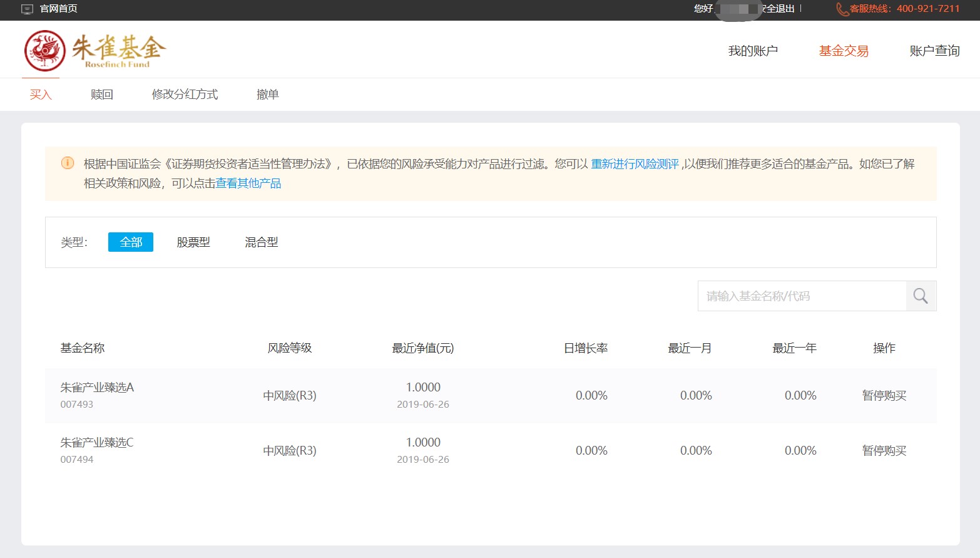Click 最近一年 0.00% in 朱雀产业臻选C row
The width and height of the screenshot is (980, 558).
tap(800, 451)
